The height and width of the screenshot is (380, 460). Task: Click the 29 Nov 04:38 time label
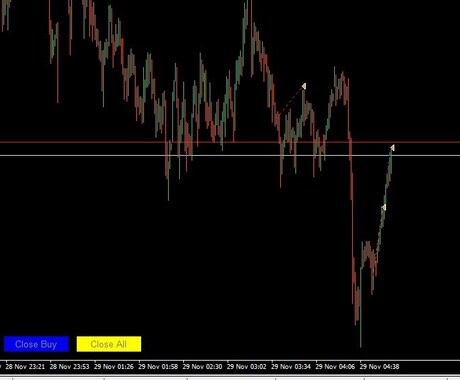pos(379,367)
